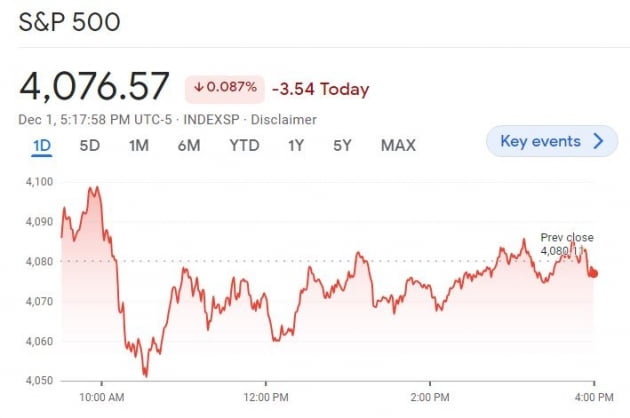Open the 6M chart range
Screen dimensions: 630x418
[x=189, y=146]
